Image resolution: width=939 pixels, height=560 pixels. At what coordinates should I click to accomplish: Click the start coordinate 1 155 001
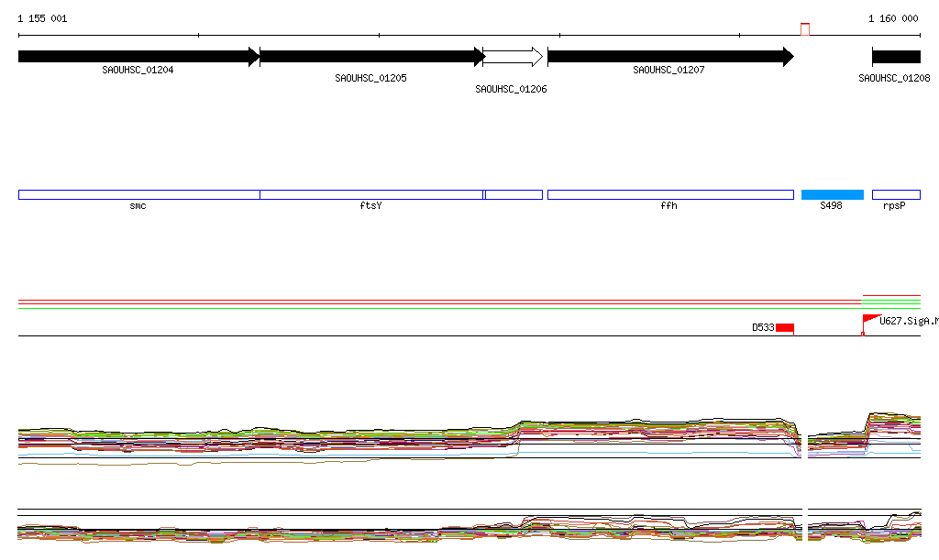tap(42, 18)
